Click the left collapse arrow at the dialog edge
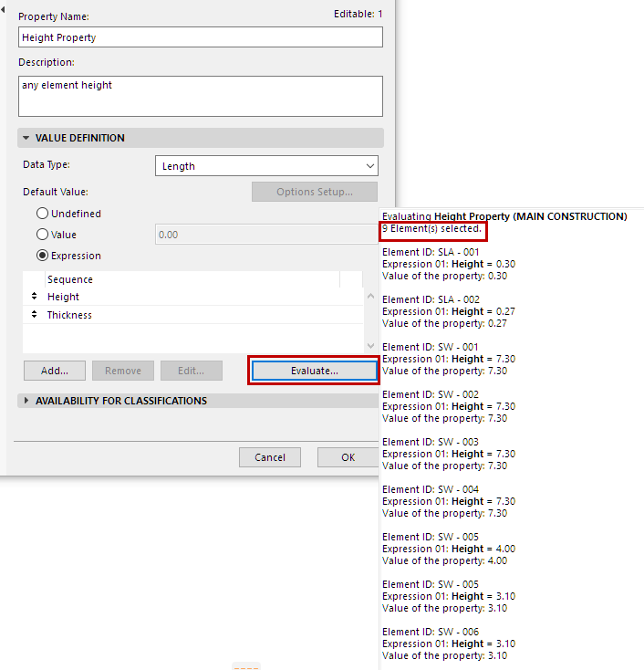Screen dimensions: 644x670 click(x=3, y=9)
